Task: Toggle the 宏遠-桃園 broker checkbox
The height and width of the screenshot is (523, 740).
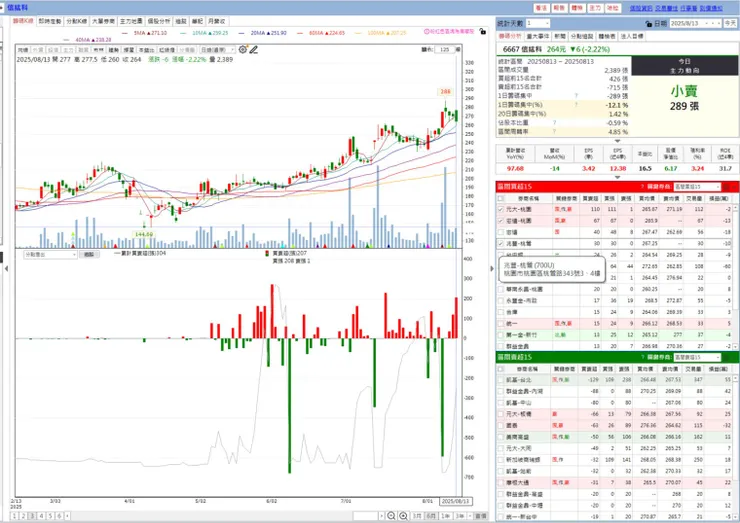Action: [501, 220]
